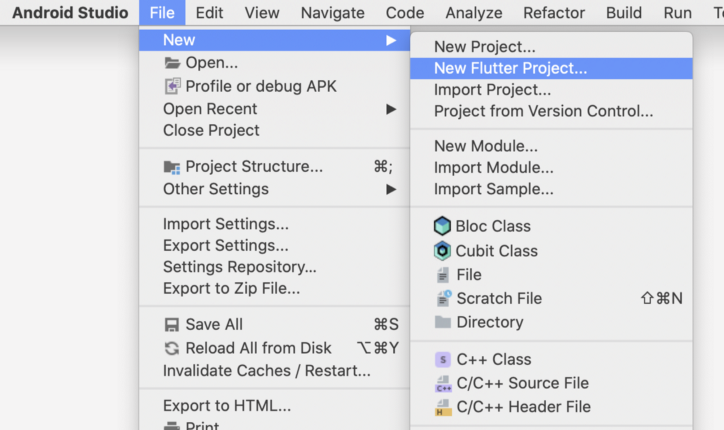The height and width of the screenshot is (430, 724).
Task: Click the Scratch File icon
Action: [443, 298]
